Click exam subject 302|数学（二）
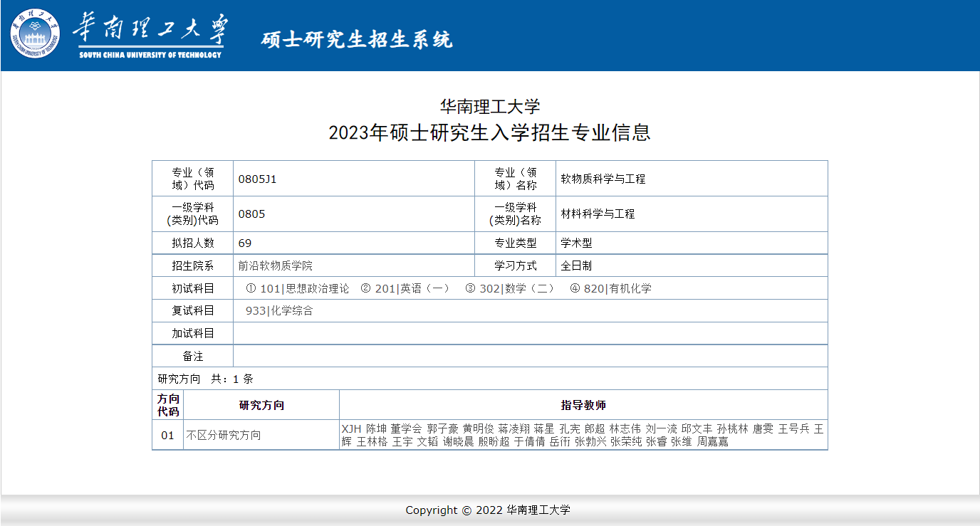The height and width of the screenshot is (526, 980). click(x=518, y=288)
